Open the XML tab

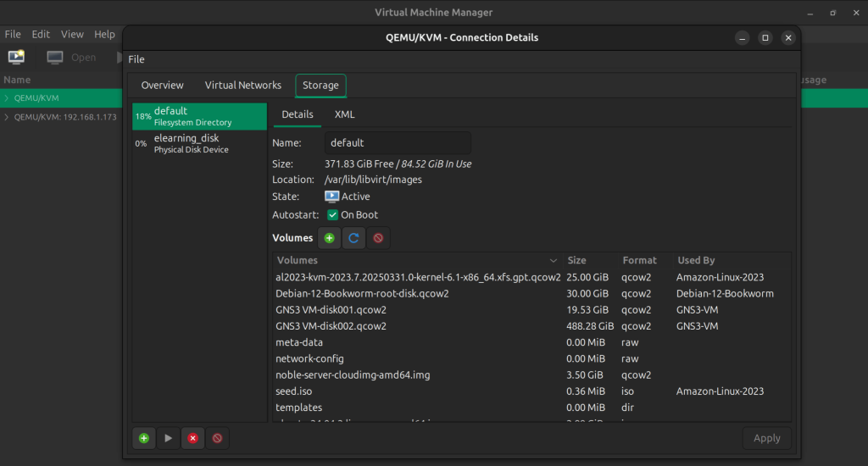tap(344, 114)
